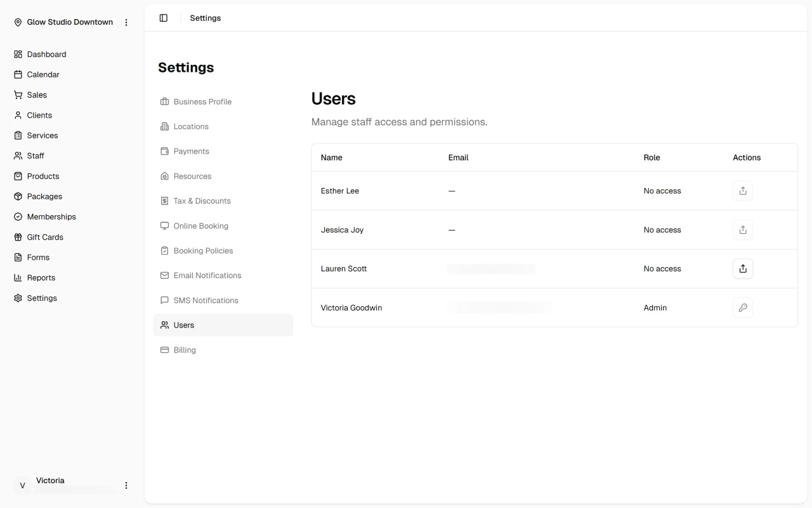The width and height of the screenshot is (812, 508).
Task: Click the invite icon in Jessica Joy's row
Action: click(743, 229)
